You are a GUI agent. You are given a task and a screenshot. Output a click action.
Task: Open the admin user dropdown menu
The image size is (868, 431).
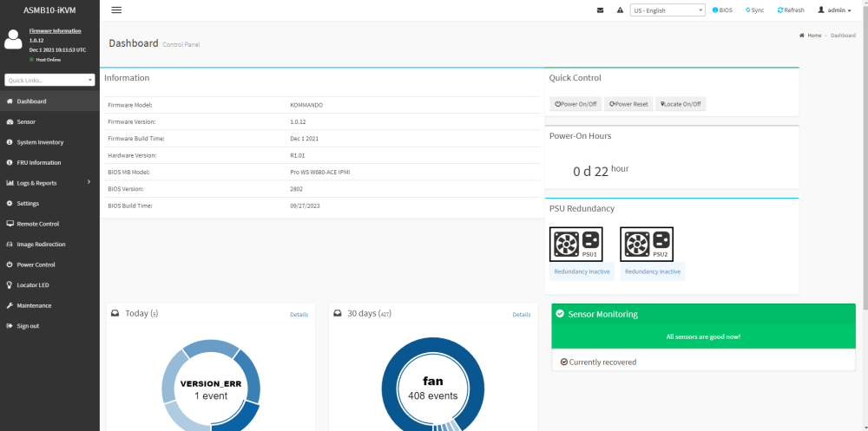coord(834,10)
